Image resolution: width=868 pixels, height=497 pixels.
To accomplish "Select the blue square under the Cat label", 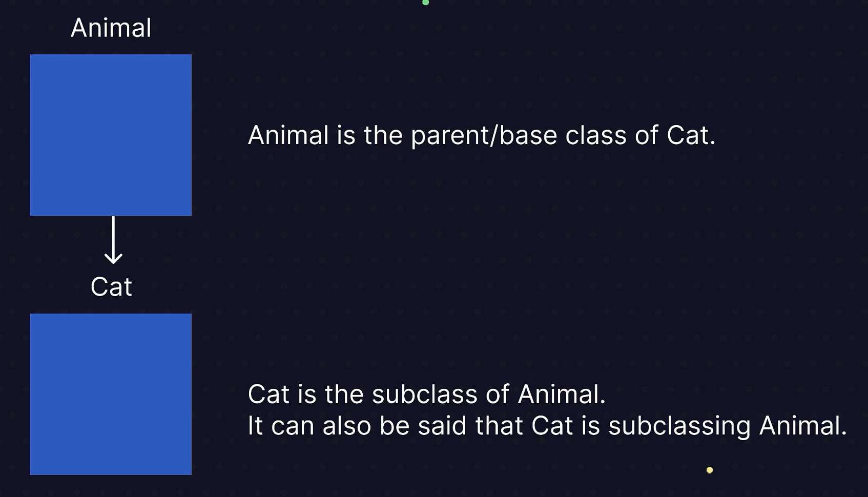I will (111, 394).
